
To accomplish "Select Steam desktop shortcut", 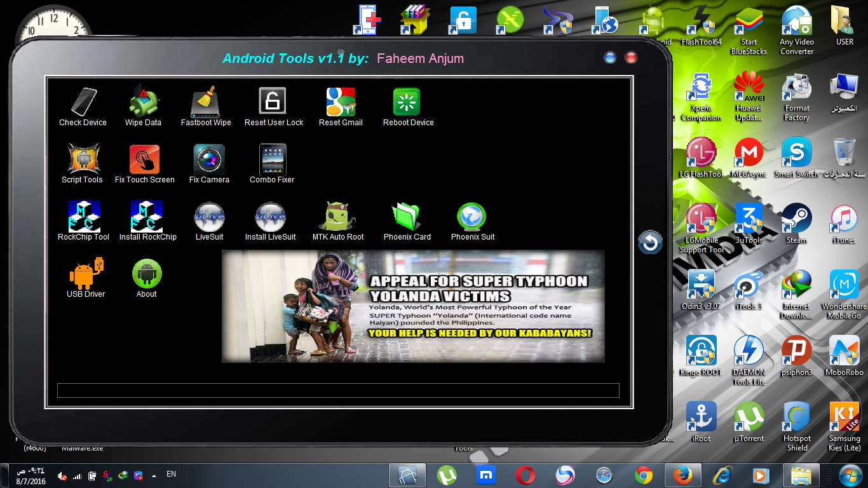I will (797, 224).
